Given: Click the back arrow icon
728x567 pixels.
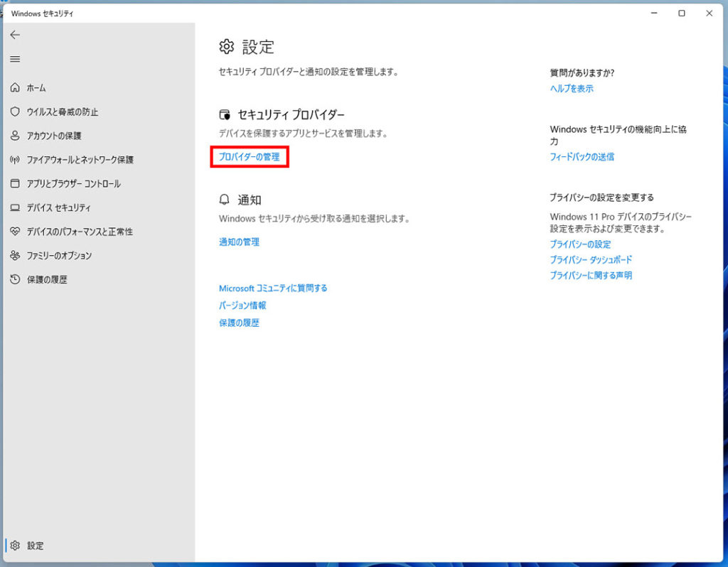Looking at the screenshot, I should tap(15, 35).
